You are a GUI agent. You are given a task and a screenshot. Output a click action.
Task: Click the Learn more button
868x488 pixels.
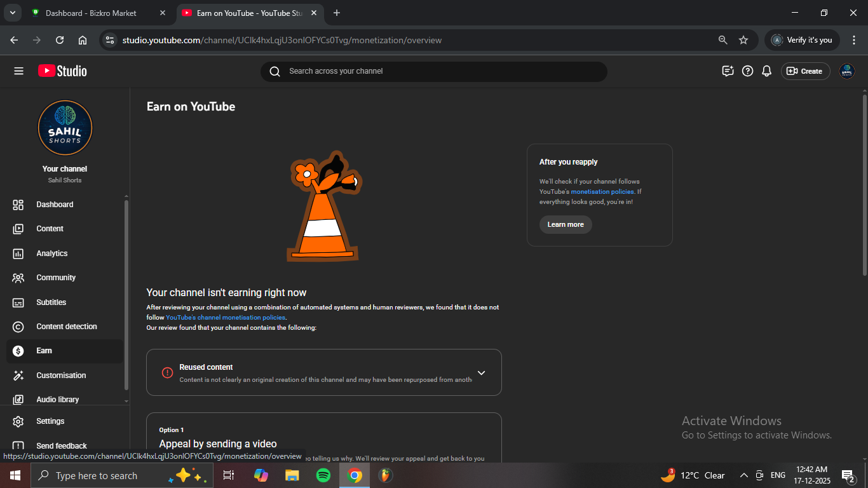[x=566, y=224]
